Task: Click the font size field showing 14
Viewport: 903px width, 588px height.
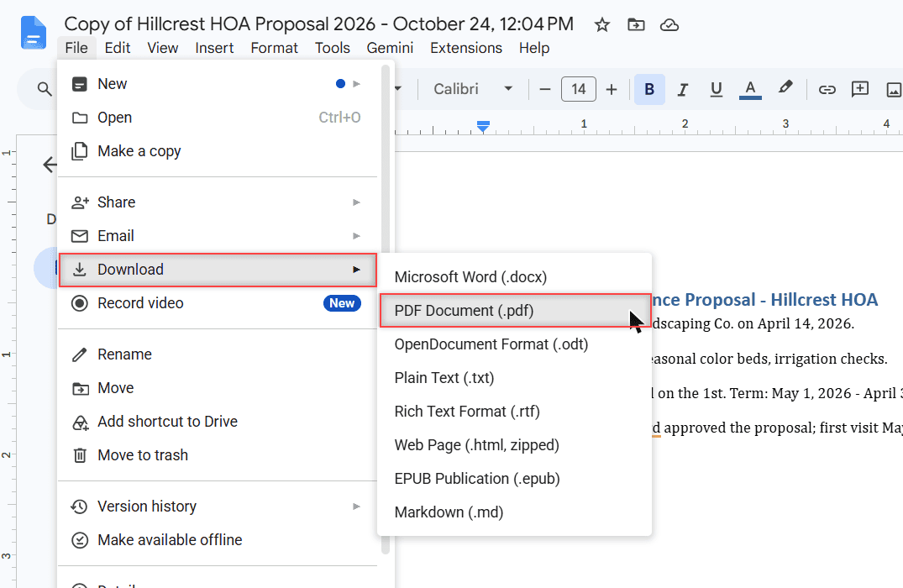Action: coord(578,89)
